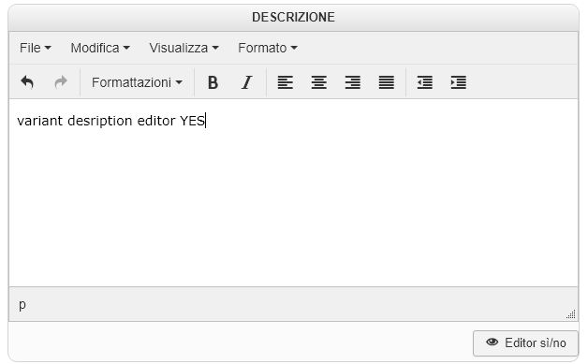
Task: Click the resize handle in editor corner
Action: pos(571,314)
